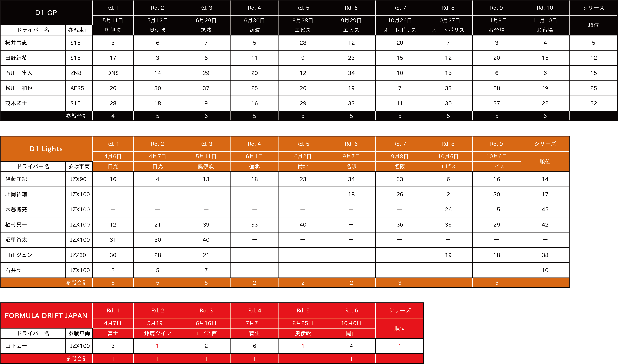Click the D1 GP Rd. 10 header
The image size is (618, 364).
pos(545,8)
